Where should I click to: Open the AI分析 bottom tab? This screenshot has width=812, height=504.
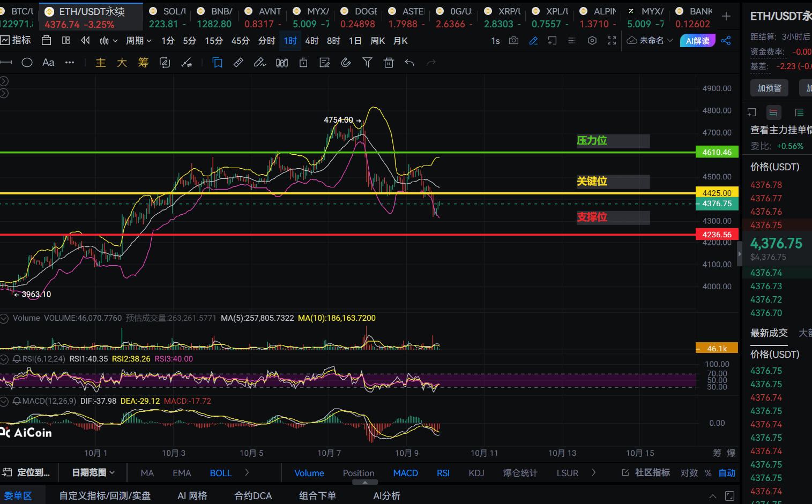click(x=386, y=495)
